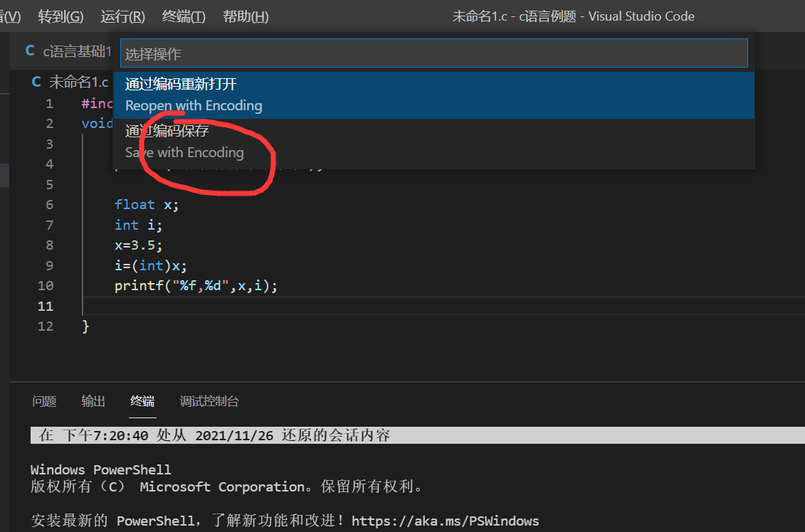The image size is (805, 532).
Task: Open the 输出 panel tab
Action: [93, 401]
